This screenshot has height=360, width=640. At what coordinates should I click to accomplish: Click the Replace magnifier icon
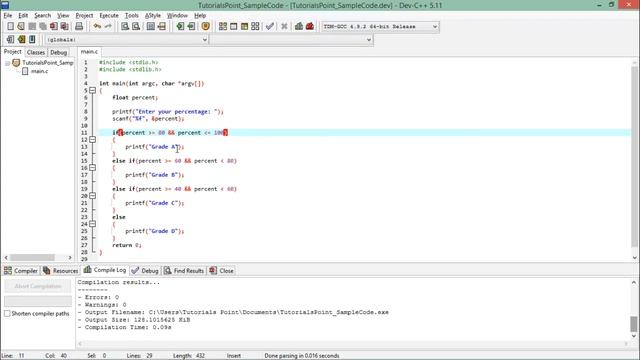coord(136,27)
